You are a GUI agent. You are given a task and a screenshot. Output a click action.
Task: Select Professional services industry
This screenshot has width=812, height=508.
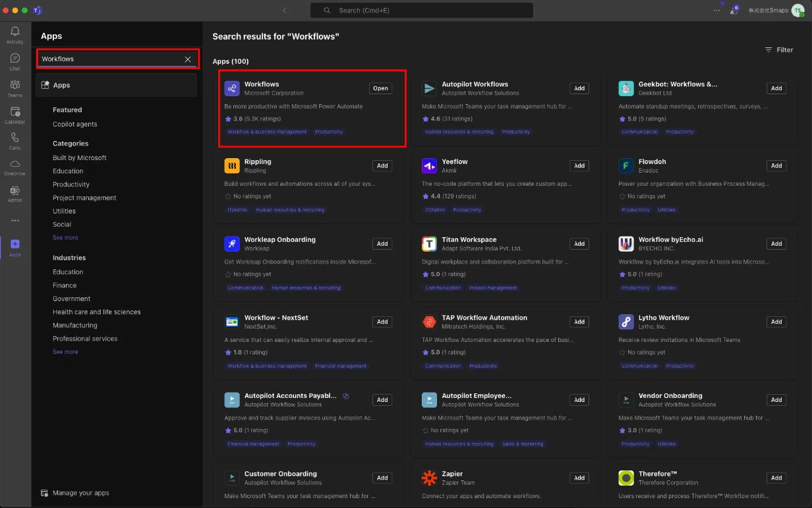coord(85,339)
